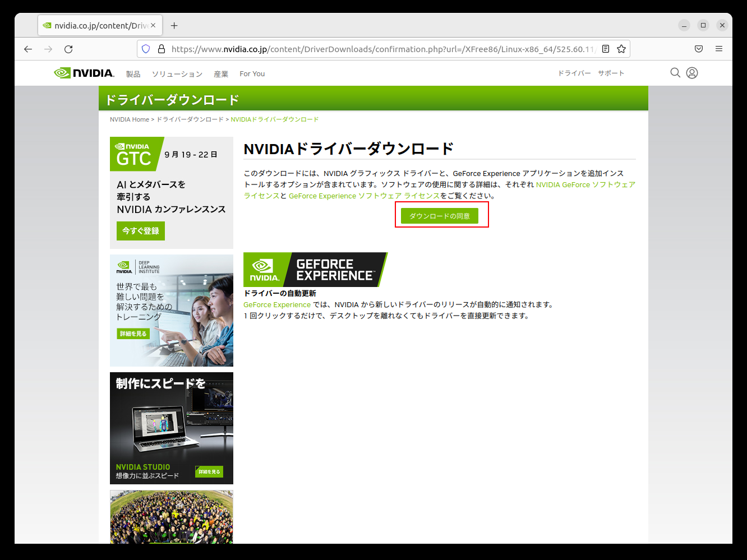Open the Pocket save icon
This screenshot has width=747, height=560.
[699, 49]
